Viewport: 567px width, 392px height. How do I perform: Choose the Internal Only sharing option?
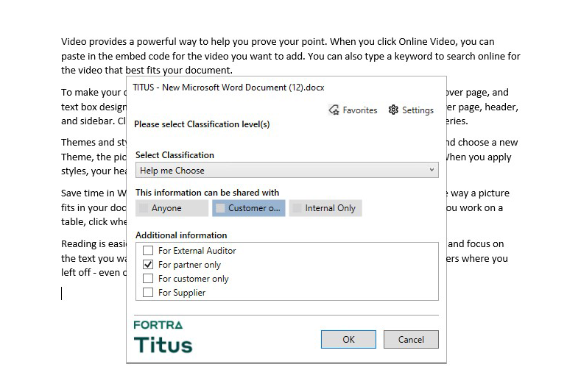coord(325,208)
